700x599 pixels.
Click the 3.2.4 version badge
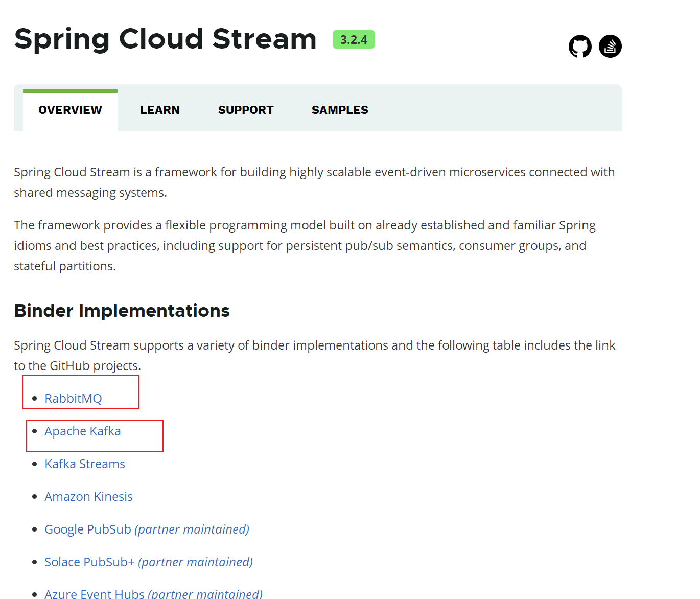point(354,39)
